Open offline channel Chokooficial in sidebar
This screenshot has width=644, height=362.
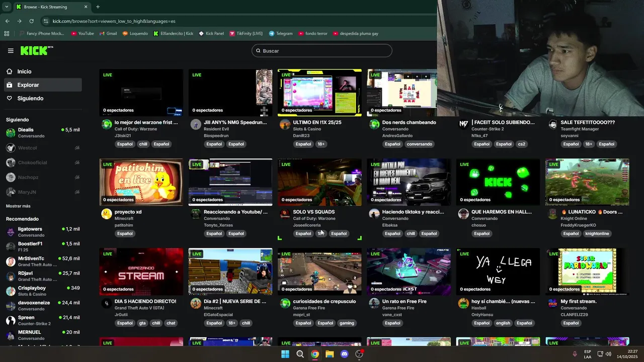(x=43, y=162)
